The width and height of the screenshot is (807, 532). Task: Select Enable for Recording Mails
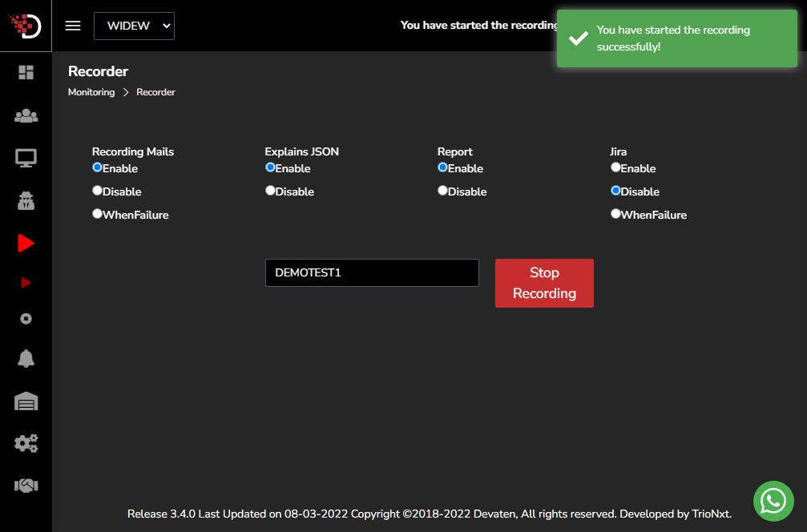97,167
